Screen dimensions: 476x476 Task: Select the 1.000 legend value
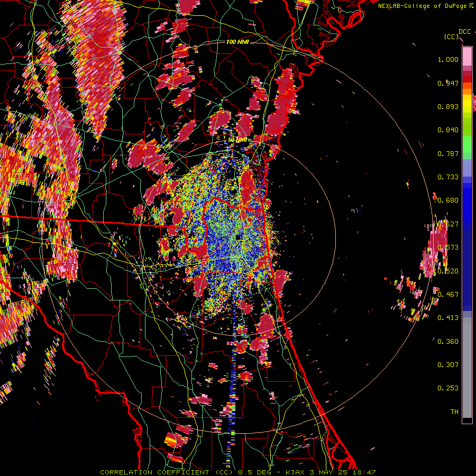[x=448, y=59]
